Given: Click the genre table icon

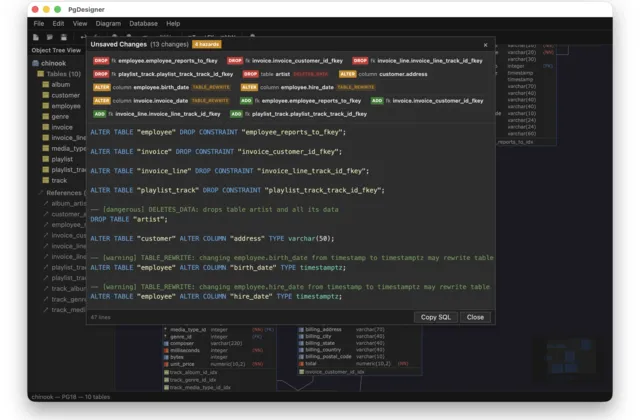Looking at the screenshot, I should coord(46,116).
